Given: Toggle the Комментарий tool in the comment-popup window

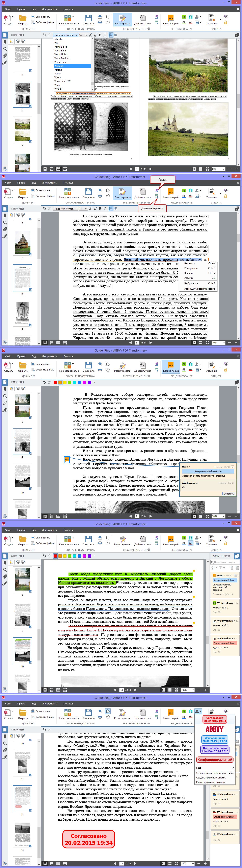Looking at the screenshot, I should pos(171,367).
